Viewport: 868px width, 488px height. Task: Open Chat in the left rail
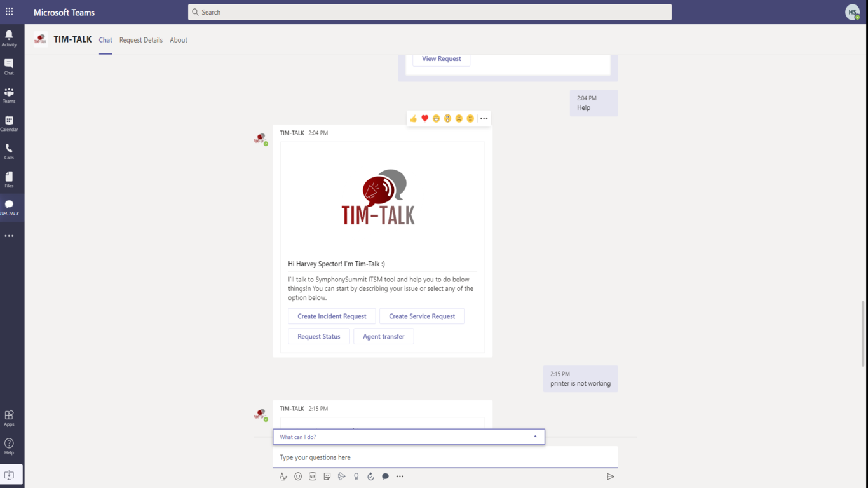click(x=9, y=67)
